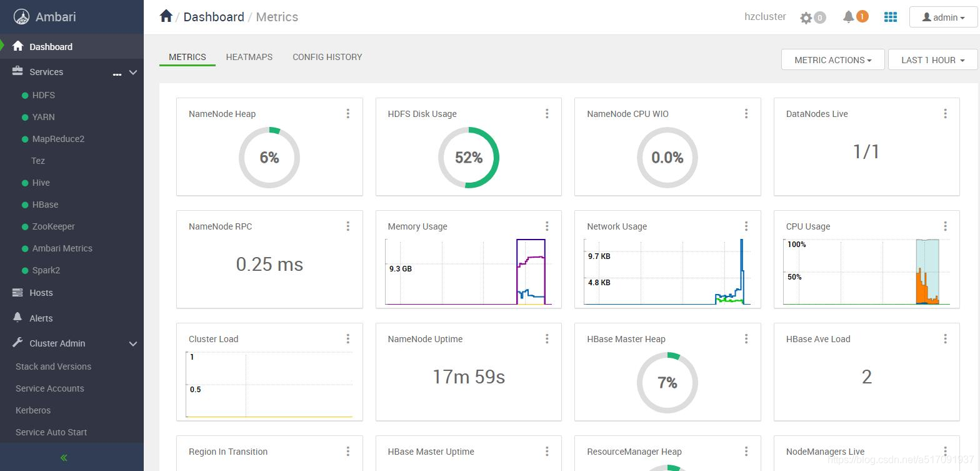Click the hzcluster cluster name

[765, 17]
